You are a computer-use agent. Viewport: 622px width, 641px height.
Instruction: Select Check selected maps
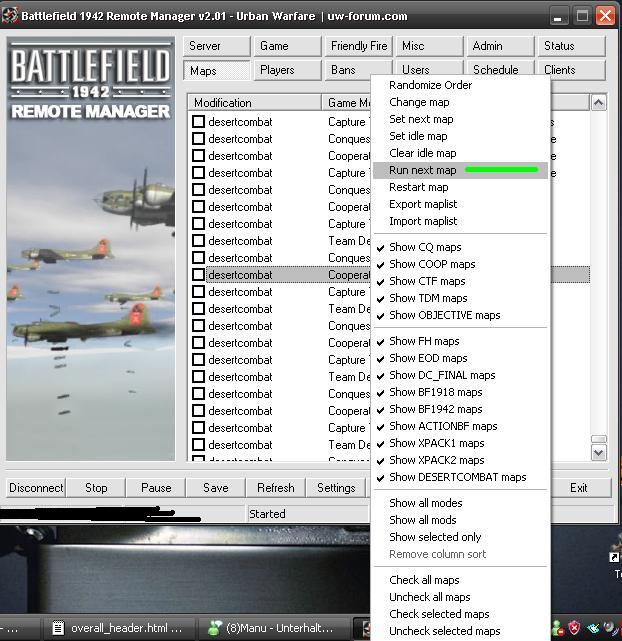coord(460,614)
